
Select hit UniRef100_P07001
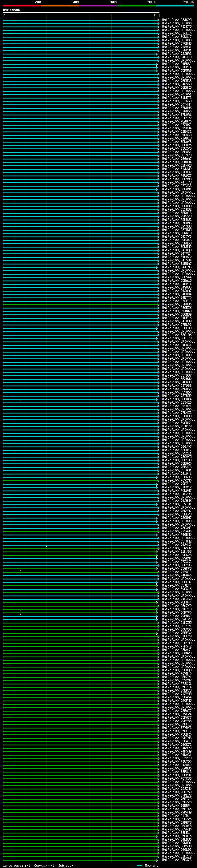[x=177, y=94]
